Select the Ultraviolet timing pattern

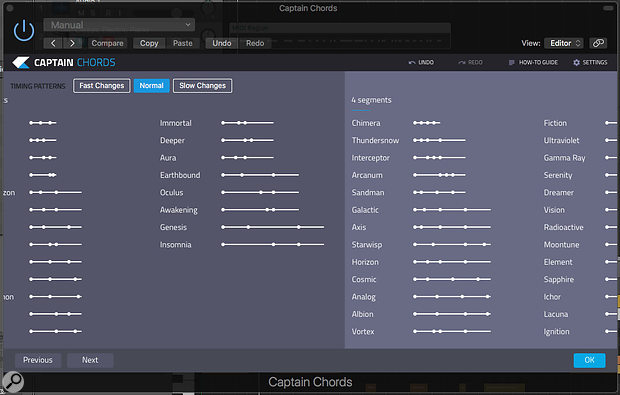coord(561,140)
